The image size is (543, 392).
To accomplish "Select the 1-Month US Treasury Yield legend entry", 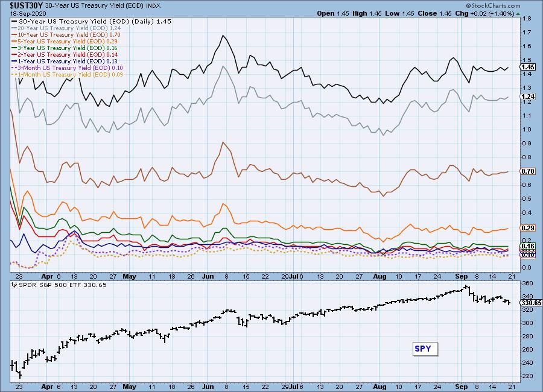I will [x=67, y=74].
